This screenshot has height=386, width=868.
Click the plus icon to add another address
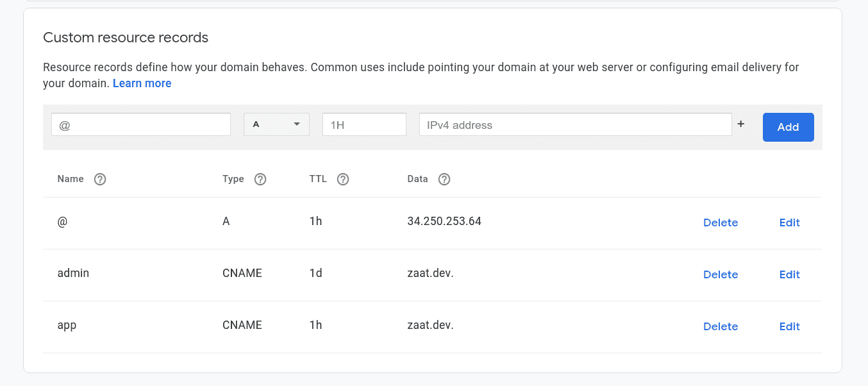coord(741,124)
